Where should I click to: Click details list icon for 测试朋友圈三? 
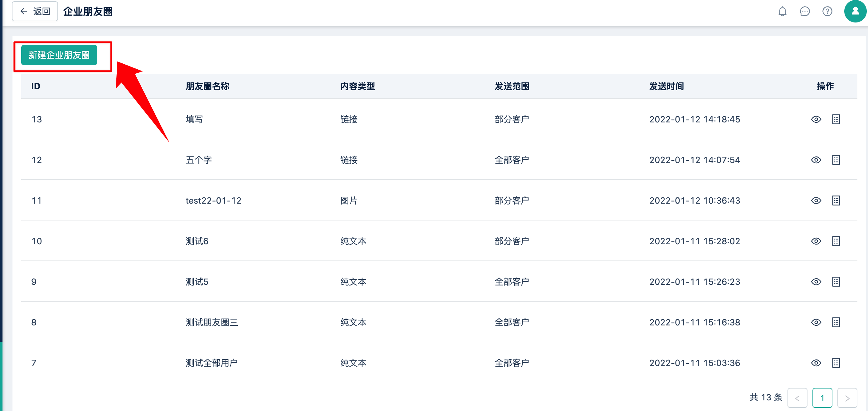[x=836, y=322]
